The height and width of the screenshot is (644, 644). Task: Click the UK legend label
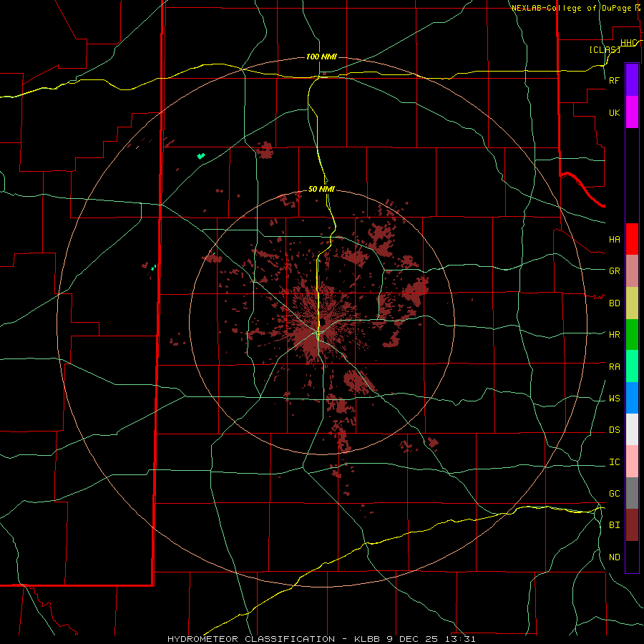pos(614,112)
